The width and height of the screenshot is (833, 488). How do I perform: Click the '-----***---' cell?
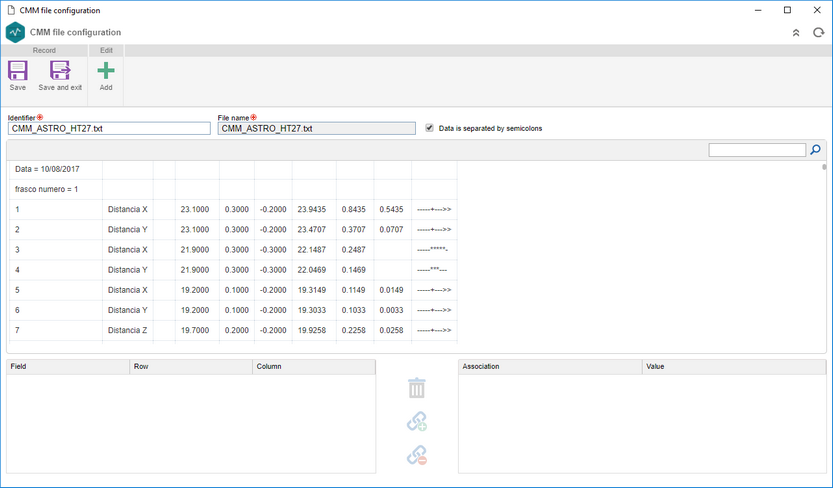tap(432, 270)
